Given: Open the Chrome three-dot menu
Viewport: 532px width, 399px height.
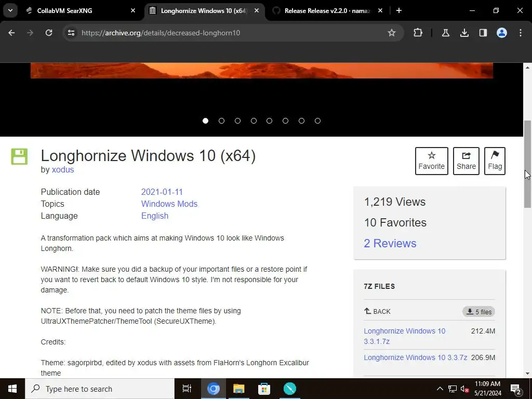Looking at the screenshot, I should point(521,33).
